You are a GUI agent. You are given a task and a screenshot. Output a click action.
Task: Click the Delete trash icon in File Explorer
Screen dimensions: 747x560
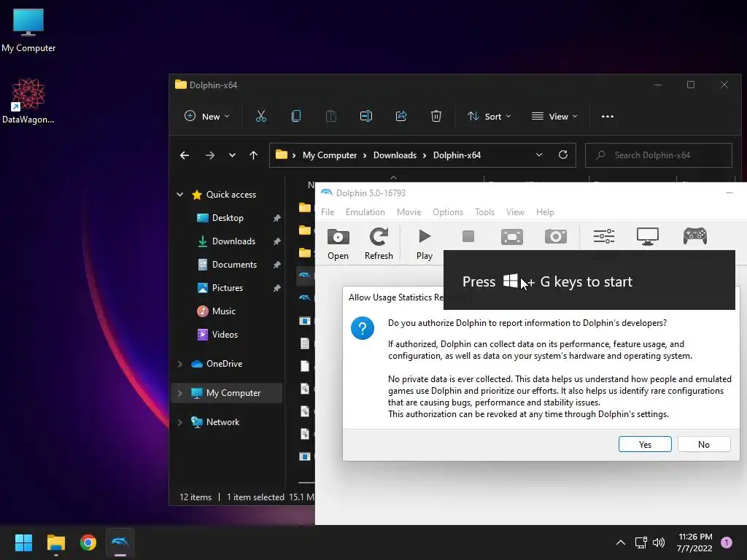coord(436,116)
